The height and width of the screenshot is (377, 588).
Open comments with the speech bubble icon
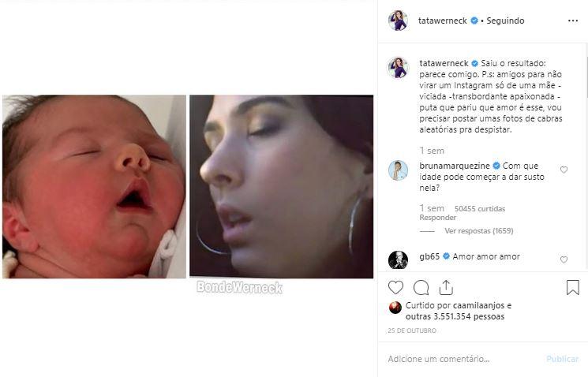(421, 288)
